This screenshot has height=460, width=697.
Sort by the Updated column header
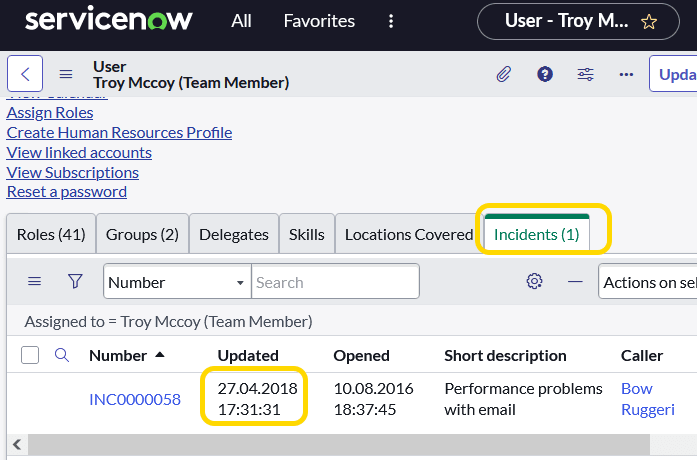(x=248, y=356)
